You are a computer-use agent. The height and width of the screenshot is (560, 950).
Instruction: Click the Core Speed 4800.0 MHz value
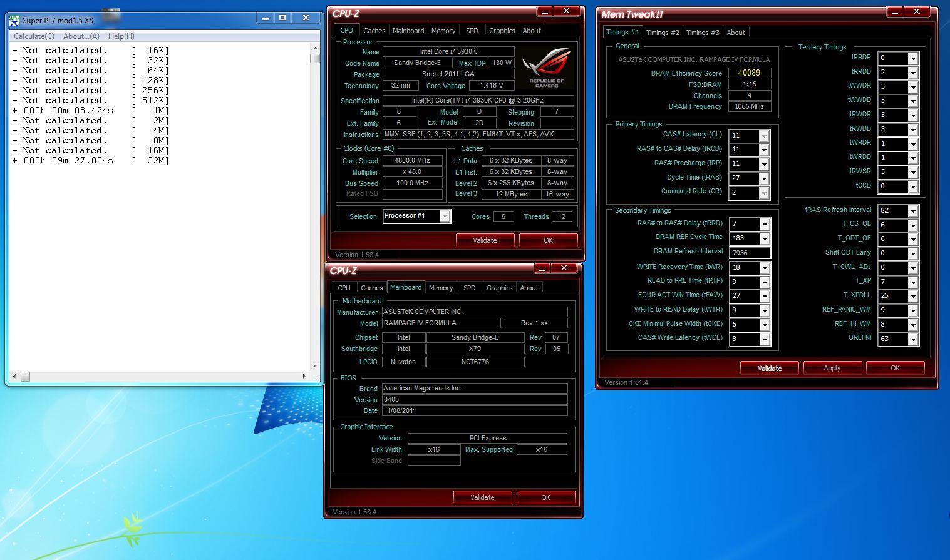412,161
